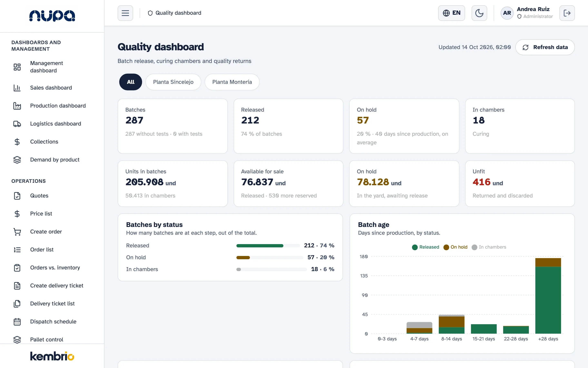Open Collections dollar icon
This screenshot has height=368, width=588.
coord(17,142)
